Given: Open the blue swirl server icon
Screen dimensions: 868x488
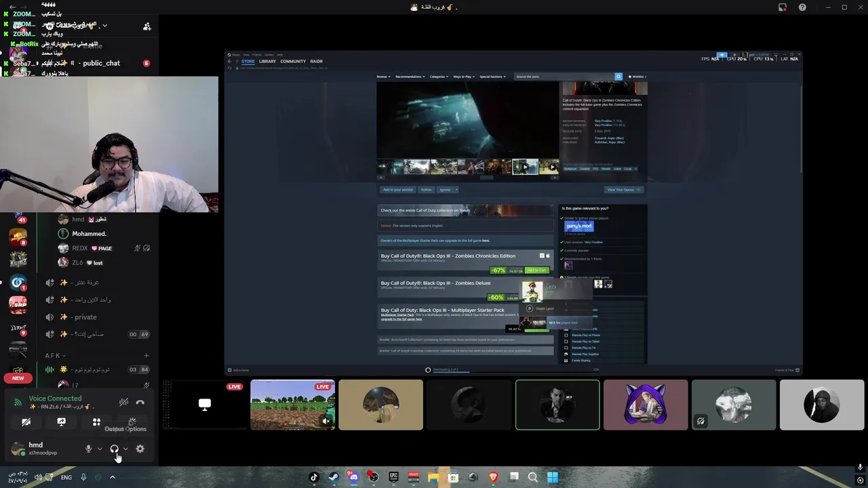Looking at the screenshot, I should (x=18, y=283).
